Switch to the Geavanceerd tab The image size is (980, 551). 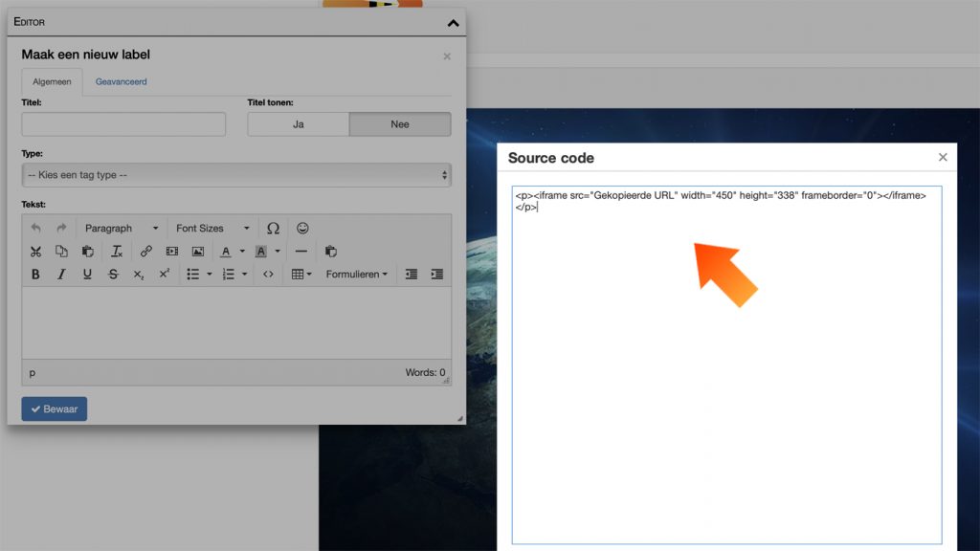tap(122, 82)
